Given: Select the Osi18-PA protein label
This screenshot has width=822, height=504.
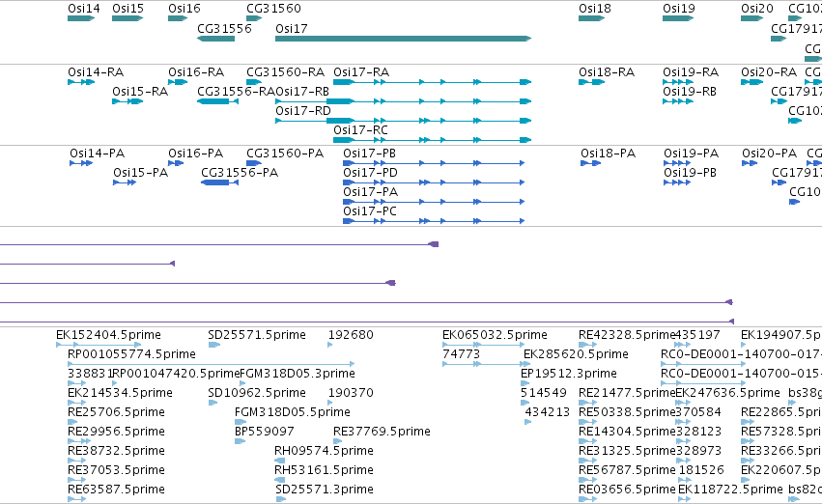Looking at the screenshot, I should pyautogui.click(x=609, y=153).
